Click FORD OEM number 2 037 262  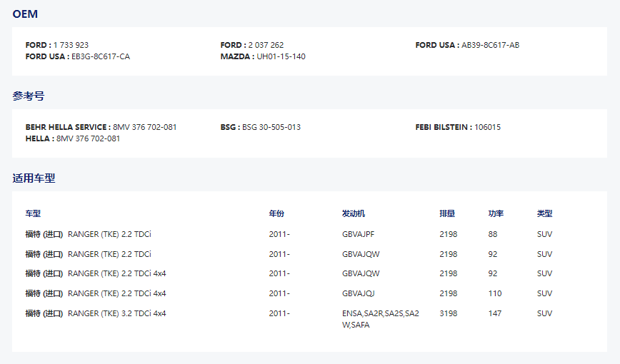tap(266, 45)
